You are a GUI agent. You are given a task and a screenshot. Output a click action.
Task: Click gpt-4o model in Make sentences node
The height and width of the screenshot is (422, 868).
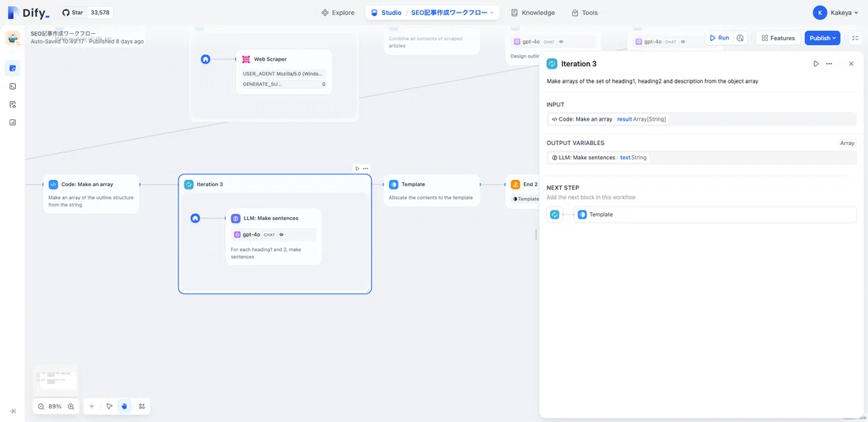click(274, 234)
